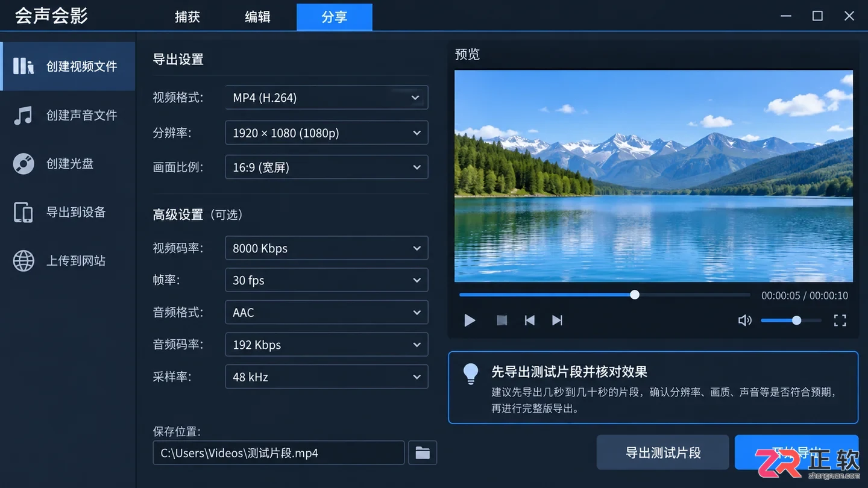The width and height of the screenshot is (868, 488).
Task: Click the 保存位置 file path field
Action: click(278, 453)
